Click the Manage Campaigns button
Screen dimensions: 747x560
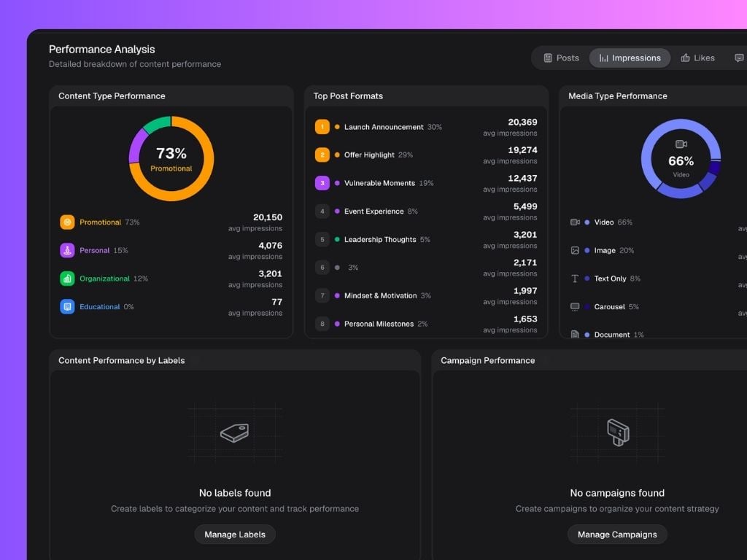click(617, 534)
